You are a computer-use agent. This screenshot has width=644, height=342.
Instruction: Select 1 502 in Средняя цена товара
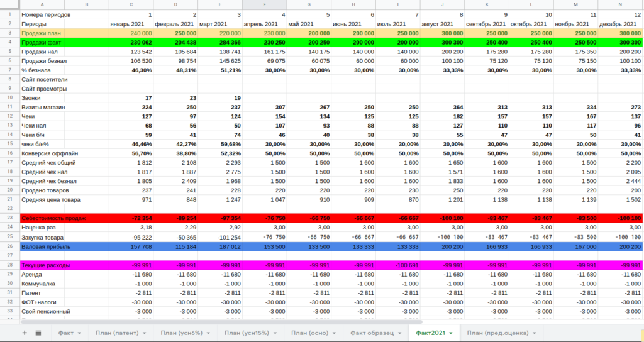point(621,199)
